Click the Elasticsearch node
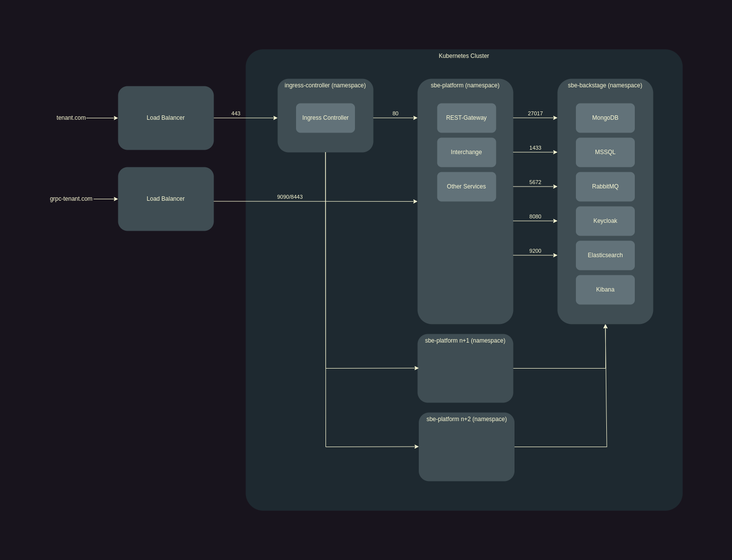 point(605,255)
